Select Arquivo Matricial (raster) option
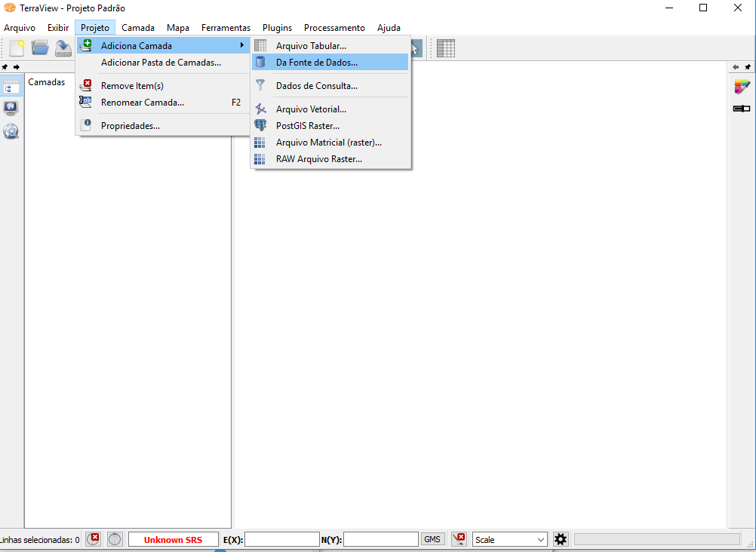756x552 pixels. (x=330, y=143)
